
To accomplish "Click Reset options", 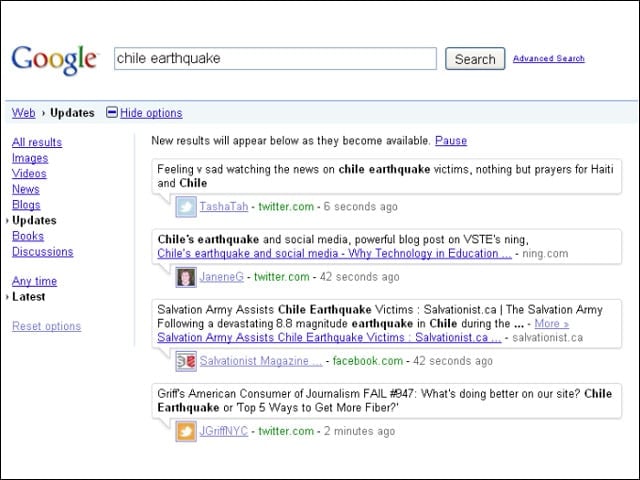I will [x=47, y=326].
